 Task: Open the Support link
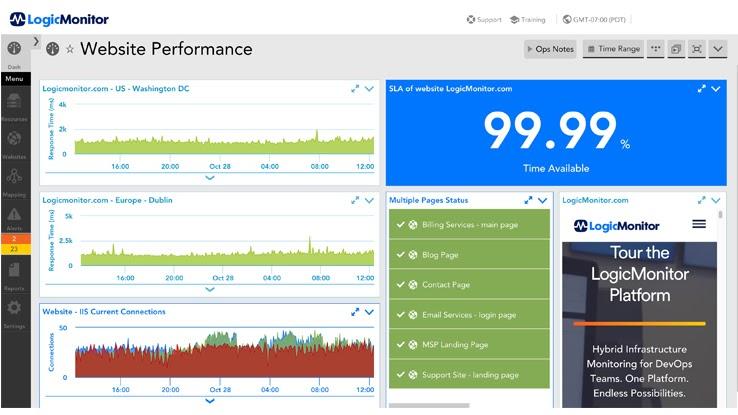pyautogui.click(x=484, y=19)
